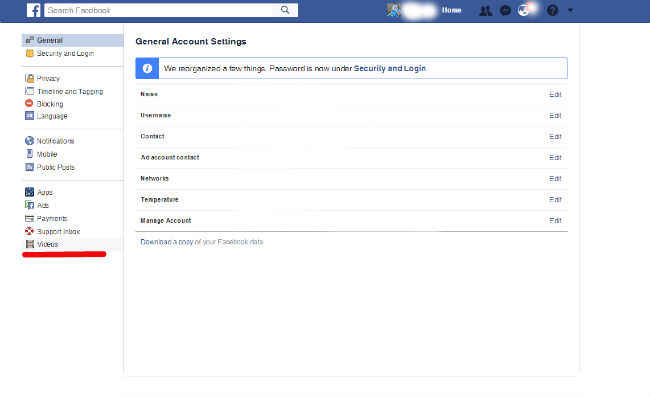
Task: Click the search magnifier icon
Action: click(285, 10)
